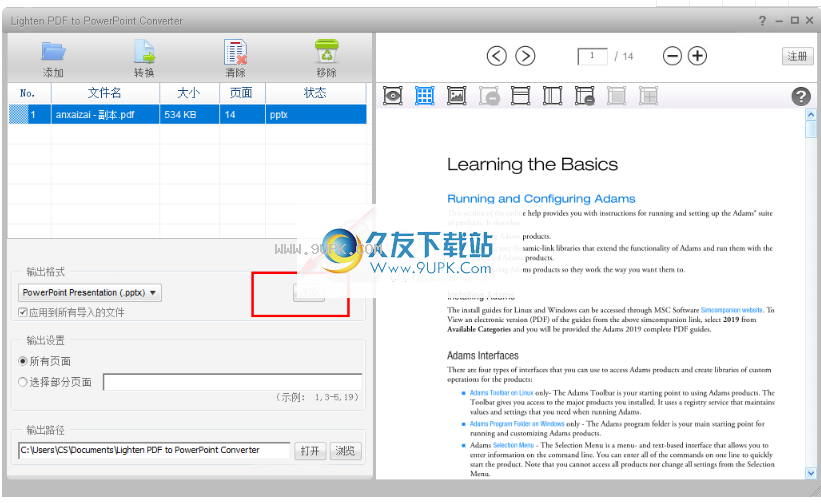Select the image region tool icon
This screenshot has height=503, width=821.
pos(457,96)
